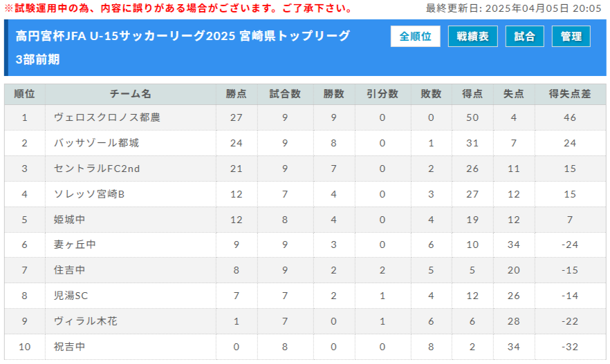Click the 得失点差 column header
This screenshot has width=610, height=364.
pyautogui.click(x=569, y=94)
